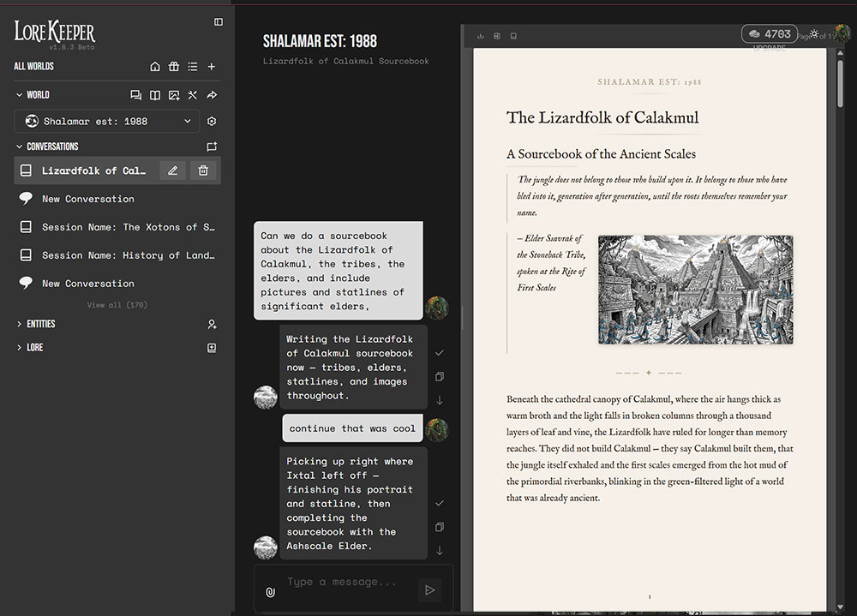Open the Shalamar est: 1988 world dropdown
Image resolution: width=857 pixels, height=616 pixels.
[x=105, y=121]
